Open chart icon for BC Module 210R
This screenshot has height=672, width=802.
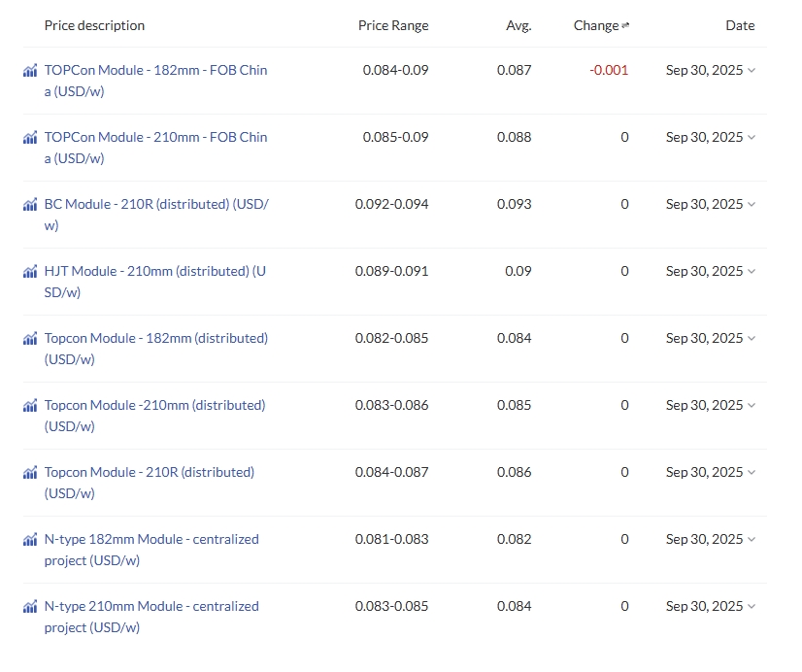point(30,205)
